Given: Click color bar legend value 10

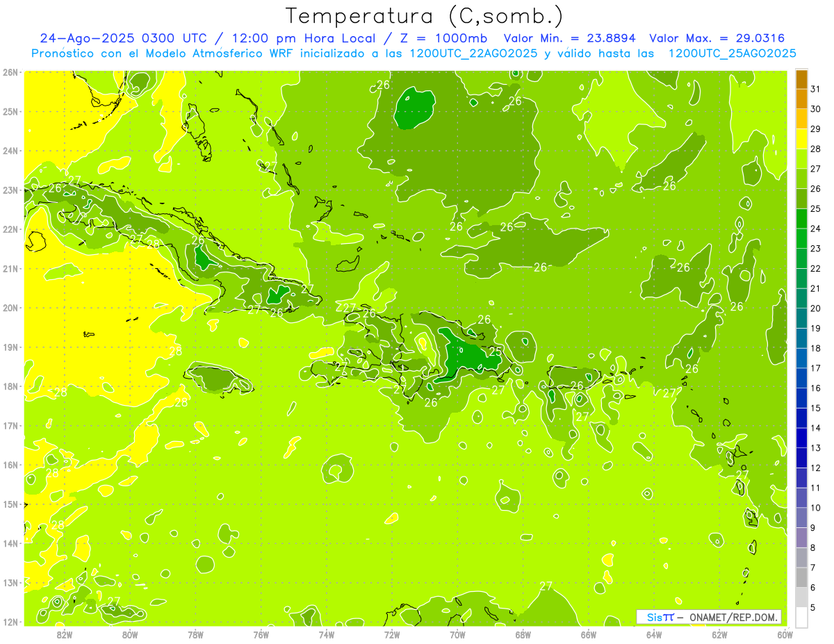Looking at the screenshot, I should pyautogui.click(x=815, y=508).
